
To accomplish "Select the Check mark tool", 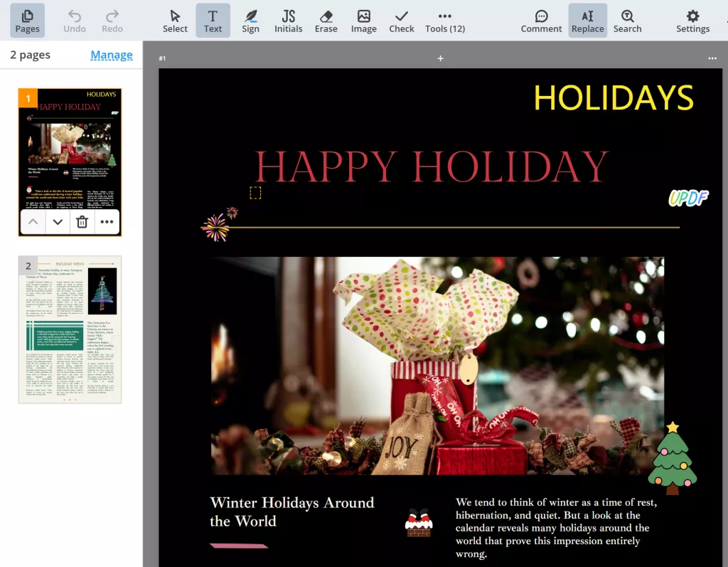I will [402, 21].
